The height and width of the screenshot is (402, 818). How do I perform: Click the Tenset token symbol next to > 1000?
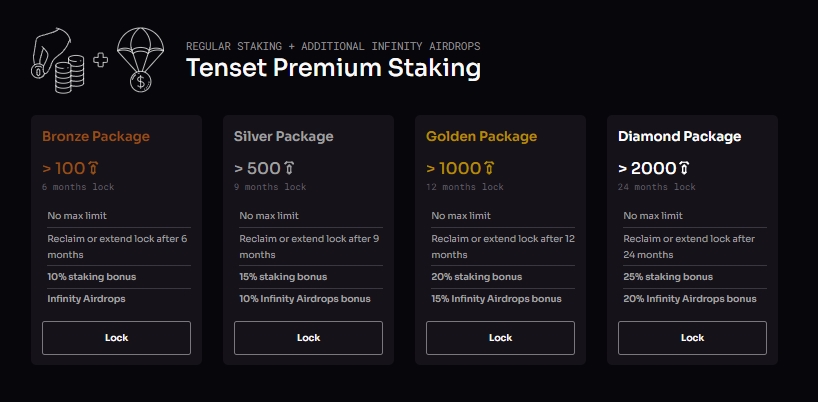coord(490,168)
